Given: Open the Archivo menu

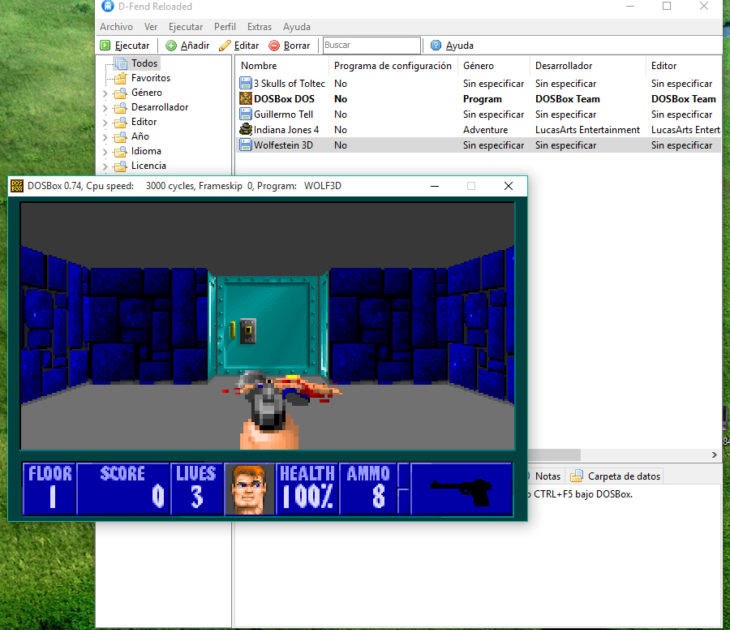Looking at the screenshot, I should (x=116, y=27).
